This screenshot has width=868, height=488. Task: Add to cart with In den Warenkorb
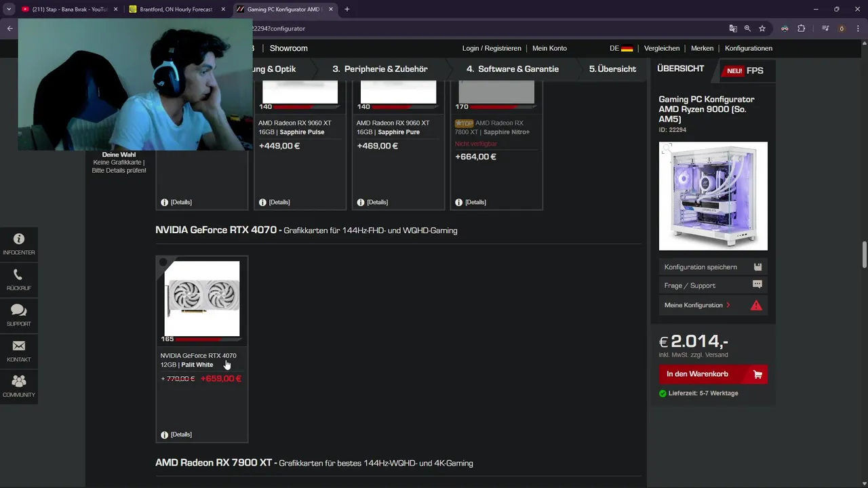pyautogui.click(x=713, y=374)
